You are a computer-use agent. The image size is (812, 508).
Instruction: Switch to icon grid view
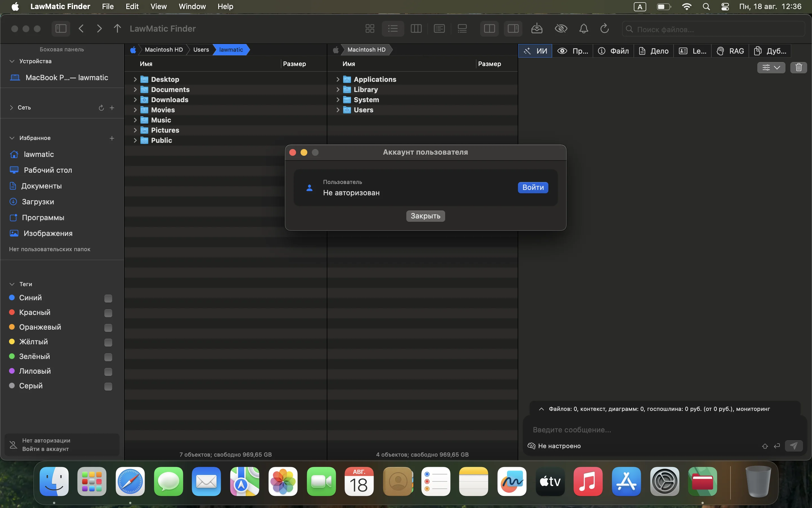click(370, 29)
